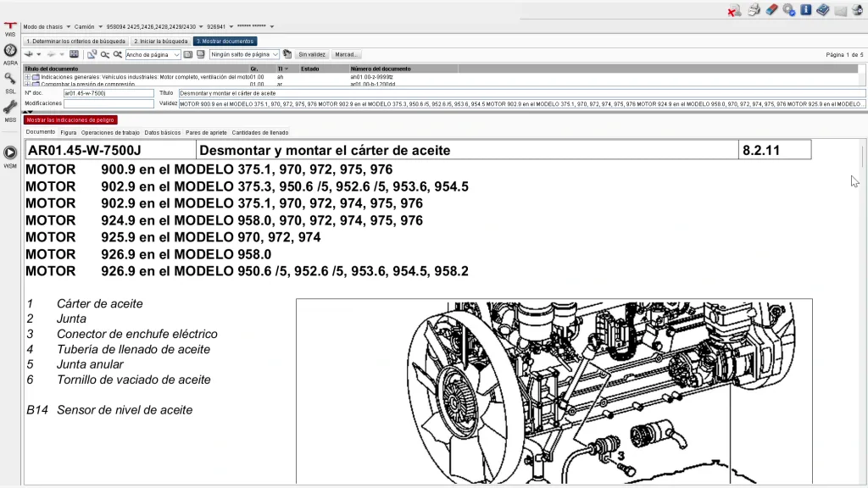Open the Cantidades de llenado tab
This screenshot has width=868, height=488.
coord(260,133)
